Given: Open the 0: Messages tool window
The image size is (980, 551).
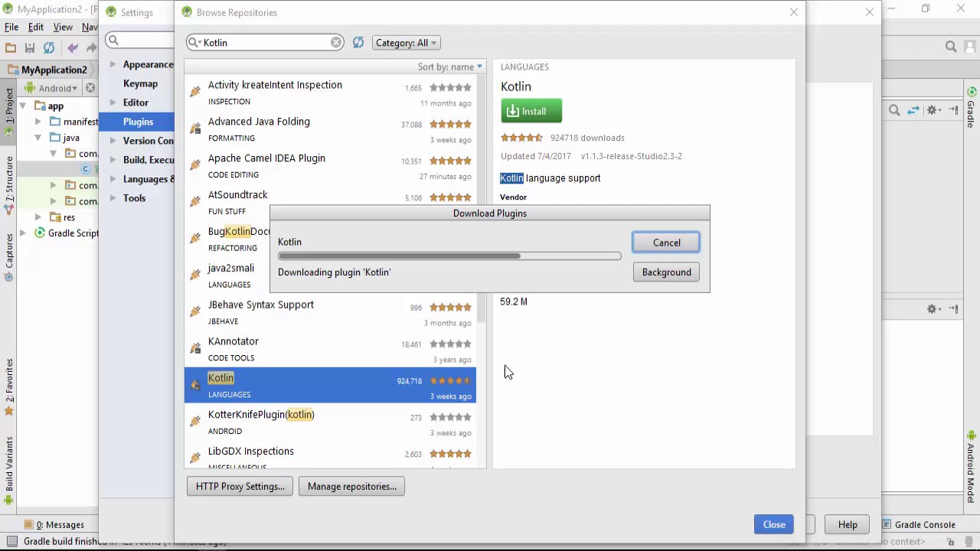Looking at the screenshot, I should click(x=54, y=525).
